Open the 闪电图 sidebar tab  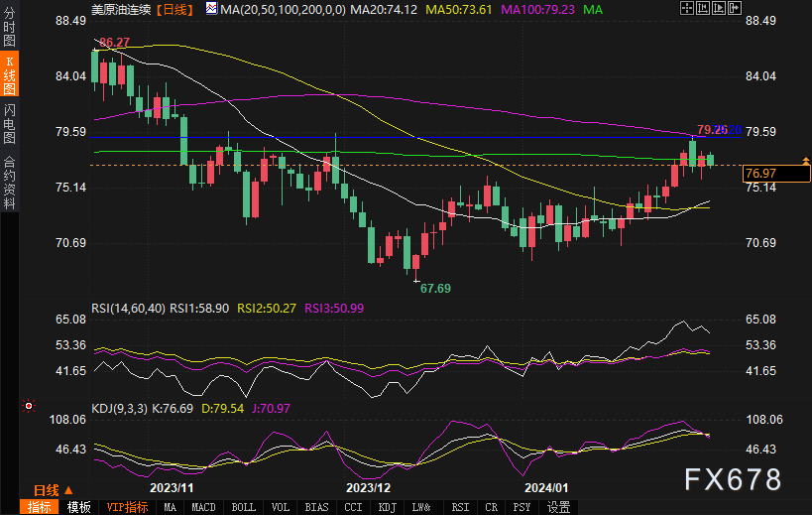click(x=9, y=123)
